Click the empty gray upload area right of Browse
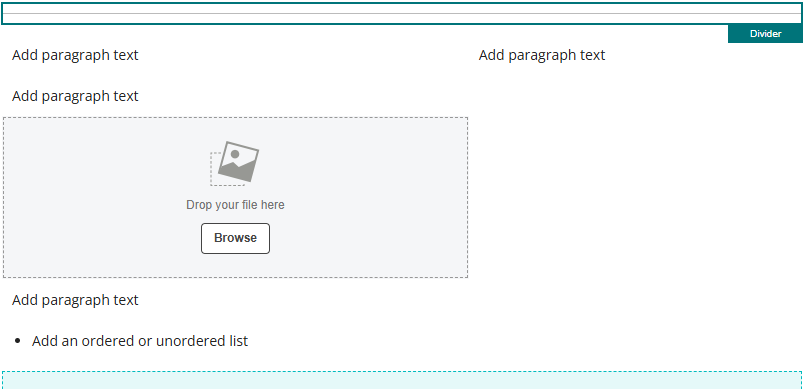The height and width of the screenshot is (389, 805). (367, 238)
